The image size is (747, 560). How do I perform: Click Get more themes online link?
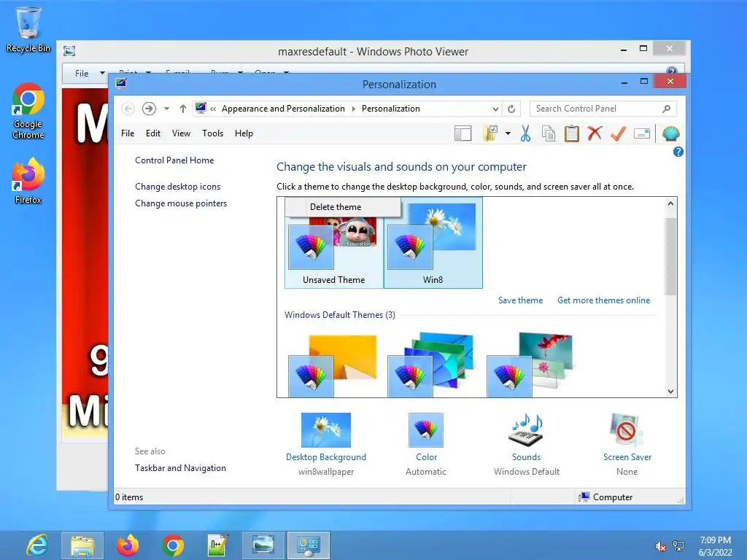(603, 300)
